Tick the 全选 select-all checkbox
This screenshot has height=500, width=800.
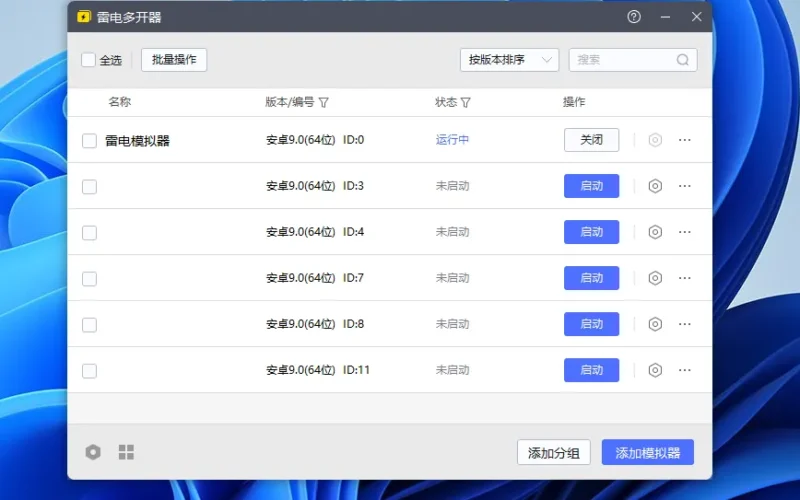pyautogui.click(x=88, y=60)
